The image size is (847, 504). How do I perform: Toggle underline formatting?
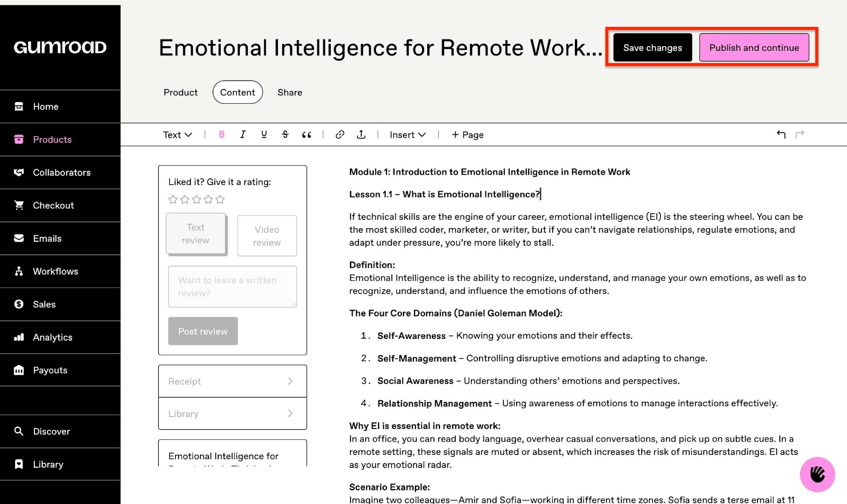264,134
